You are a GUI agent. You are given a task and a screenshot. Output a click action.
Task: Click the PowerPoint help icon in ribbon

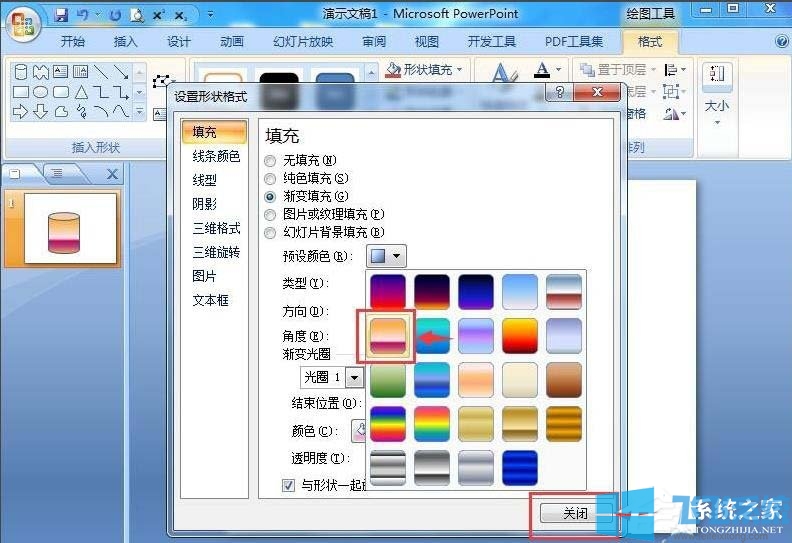781,42
